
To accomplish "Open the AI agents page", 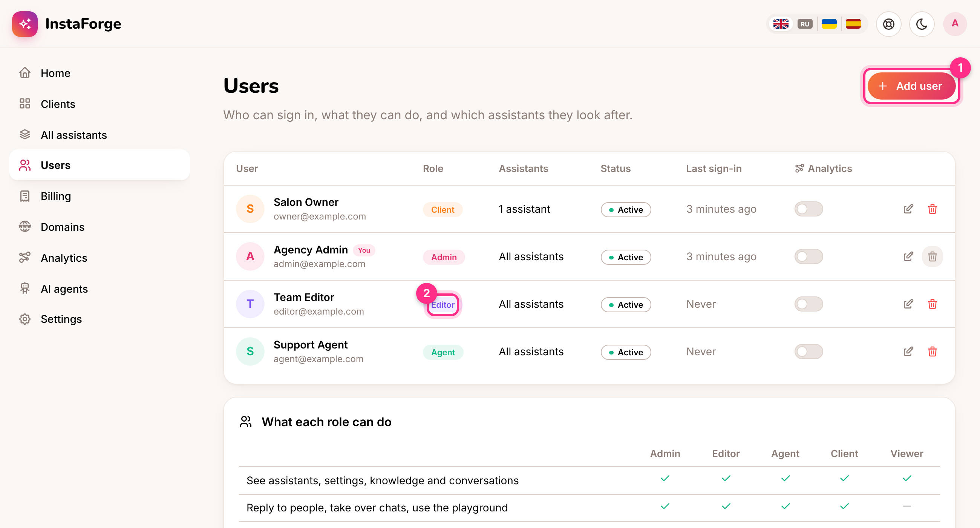I will (x=99, y=289).
